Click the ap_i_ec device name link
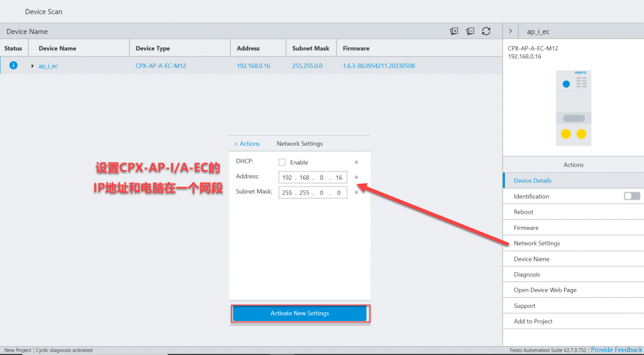 48,66
